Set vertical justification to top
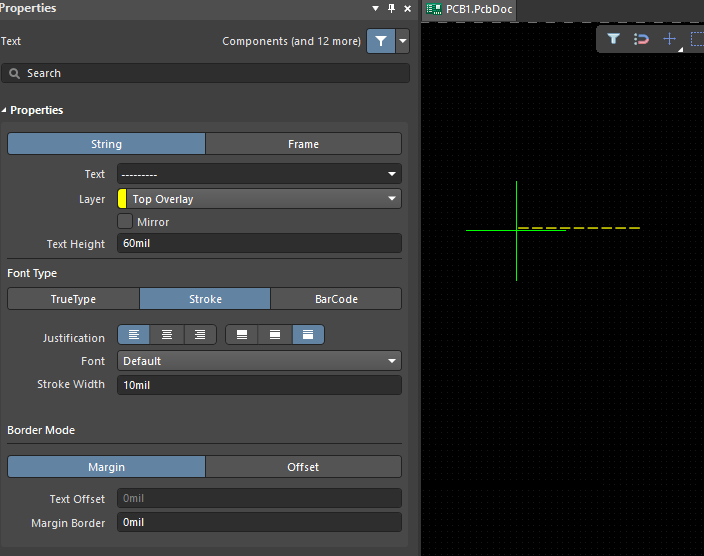The width and height of the screenshot is (704, 556). click(x=242, y=335)
